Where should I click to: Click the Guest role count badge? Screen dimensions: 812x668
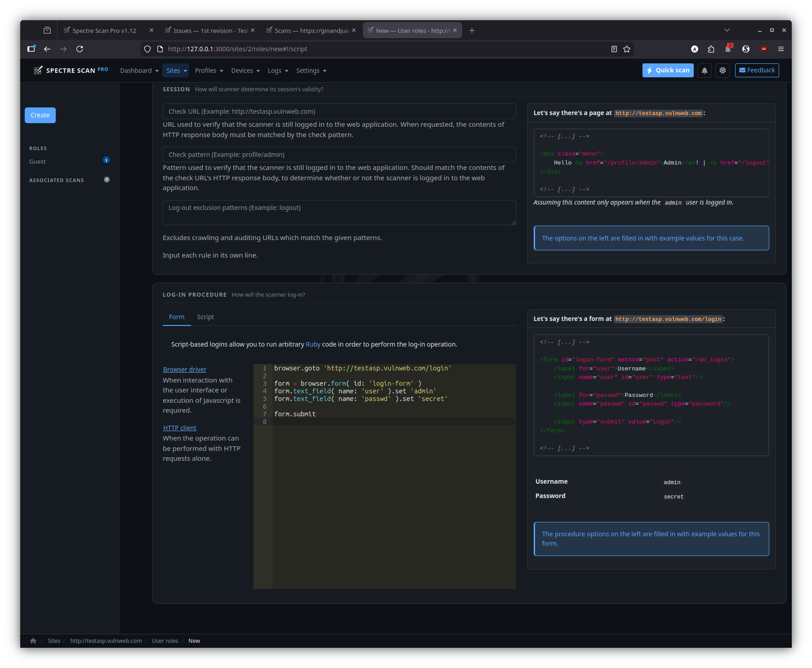[107, 160]
